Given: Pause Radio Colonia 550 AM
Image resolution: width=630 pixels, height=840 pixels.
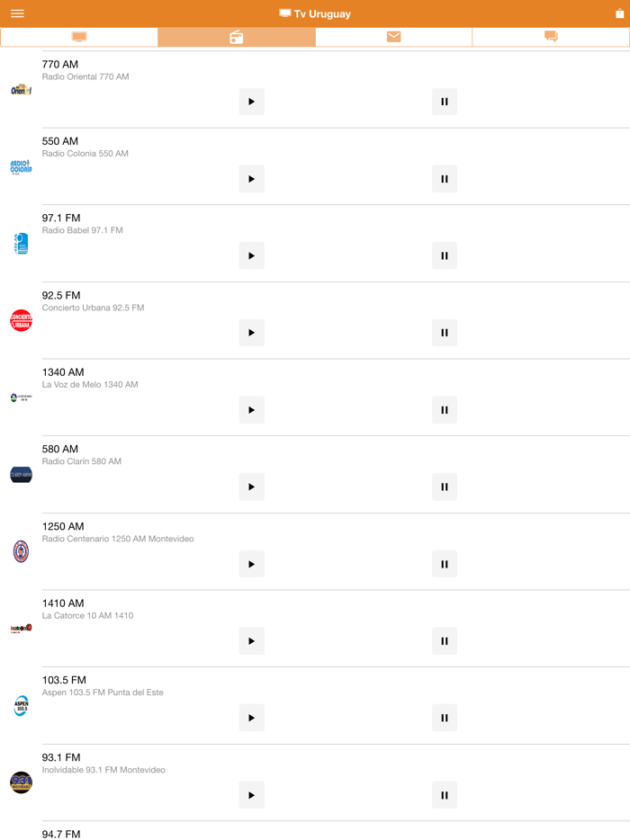Looking at the screenshot, I should pos(445,179).
